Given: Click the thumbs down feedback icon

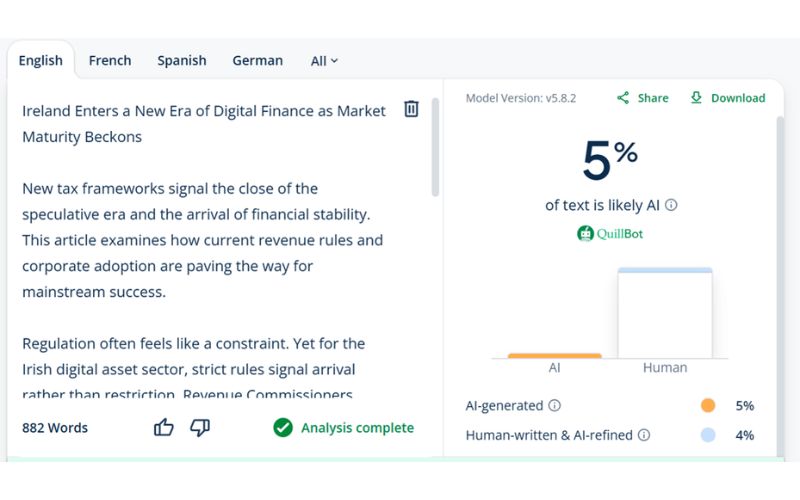Looking at the screenshot, I should point(200,428).
